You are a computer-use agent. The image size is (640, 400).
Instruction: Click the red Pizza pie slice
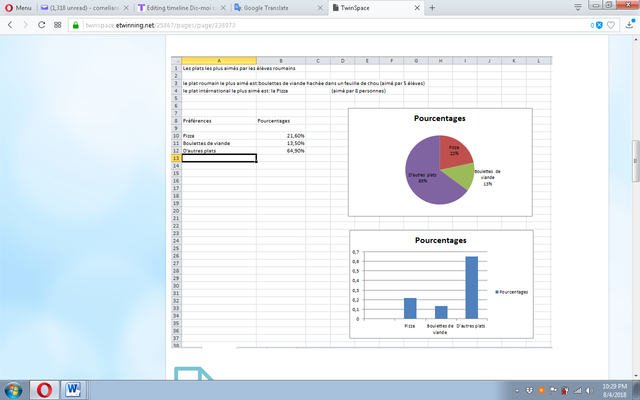[x=454, y=151]
